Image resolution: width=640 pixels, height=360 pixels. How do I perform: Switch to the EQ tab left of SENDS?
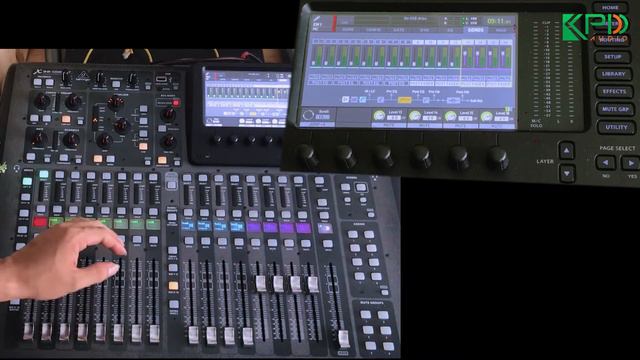click(450, 30)
